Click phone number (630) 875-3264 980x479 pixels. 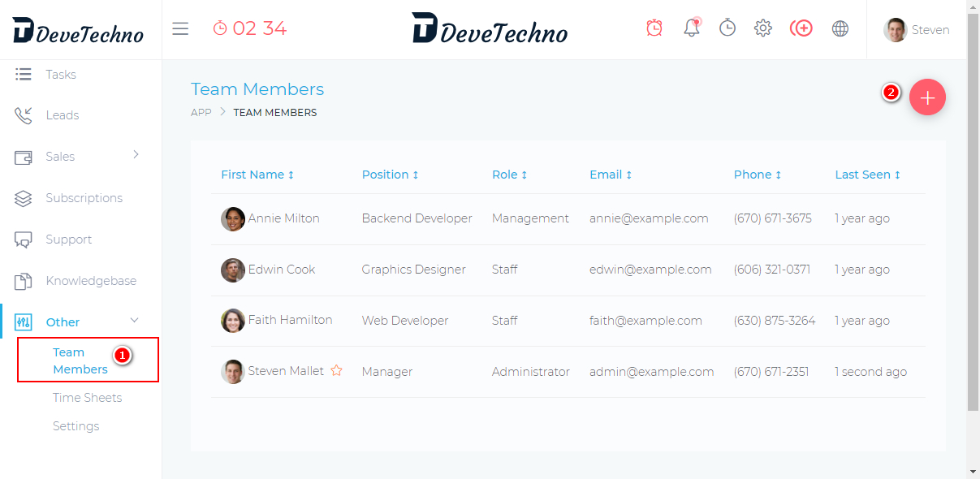775,321
